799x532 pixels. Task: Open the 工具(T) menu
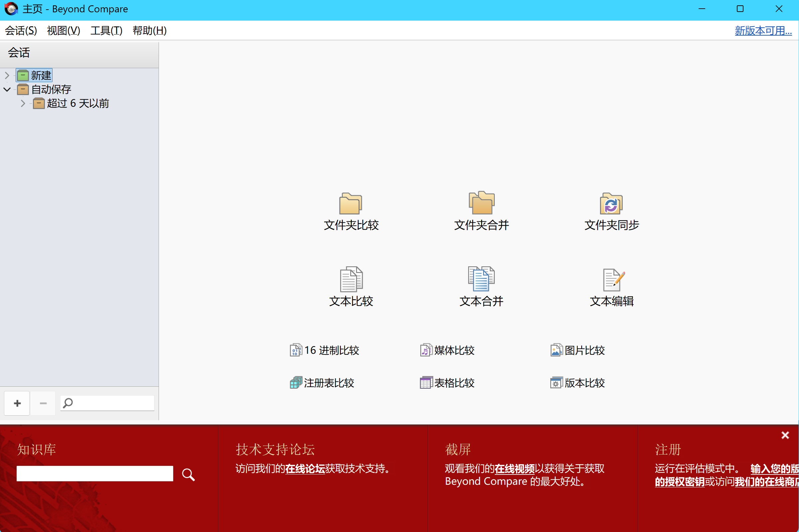[106, 31]
